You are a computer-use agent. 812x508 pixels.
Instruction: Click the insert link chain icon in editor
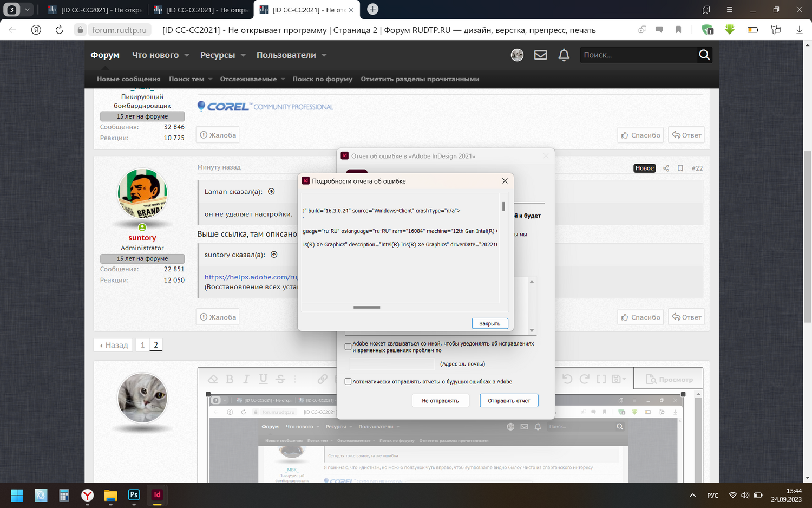click(x=323, y=379)
